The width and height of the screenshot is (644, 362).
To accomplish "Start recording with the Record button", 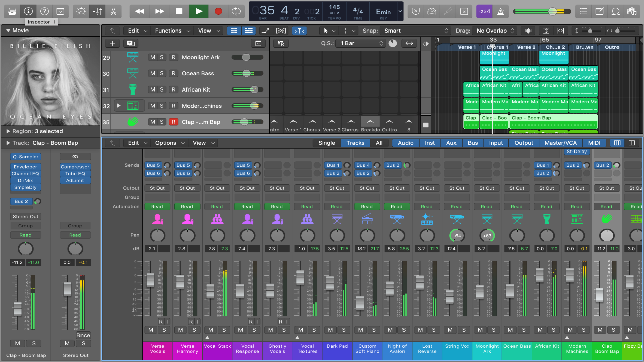I will tap(218, 11).
